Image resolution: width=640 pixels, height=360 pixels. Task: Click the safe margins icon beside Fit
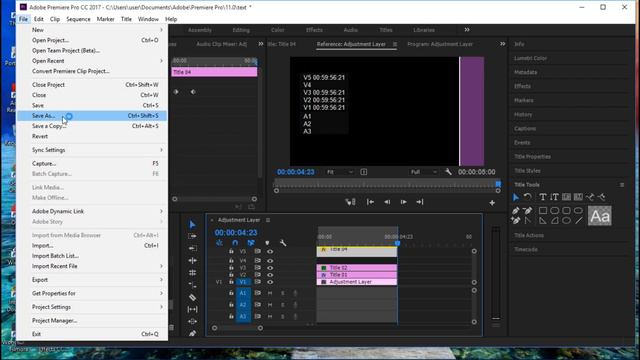coord(364,172)
